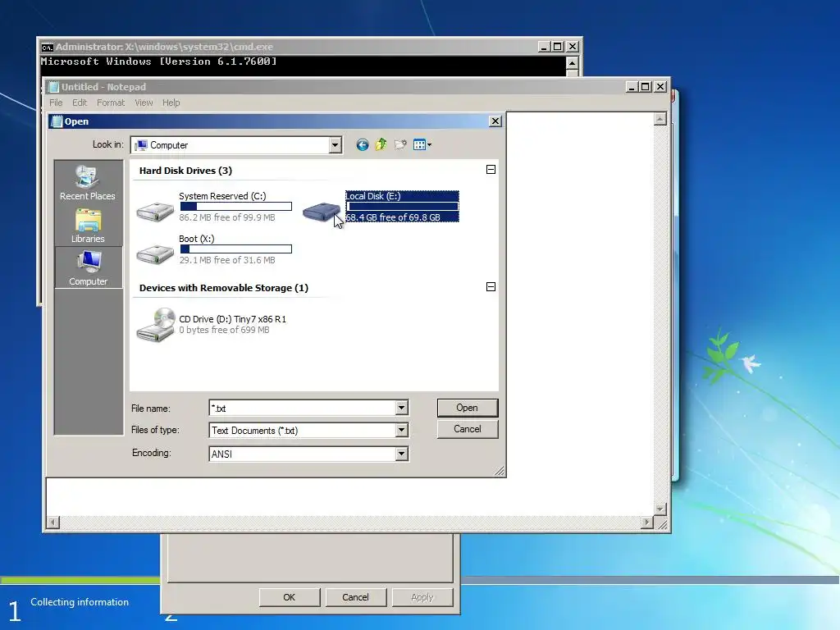The height and width of the screenshot is (630, 840).
Task: Click Boot (X:) capacity bar
Action: click(x=236, y=249)
